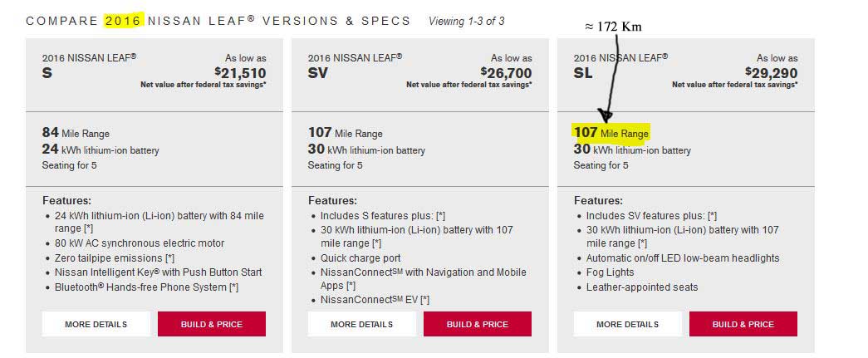Viewport: 868px width, 358px height.
Task: Open footnote after Includes SV features plus
Action: coord(713,216)
